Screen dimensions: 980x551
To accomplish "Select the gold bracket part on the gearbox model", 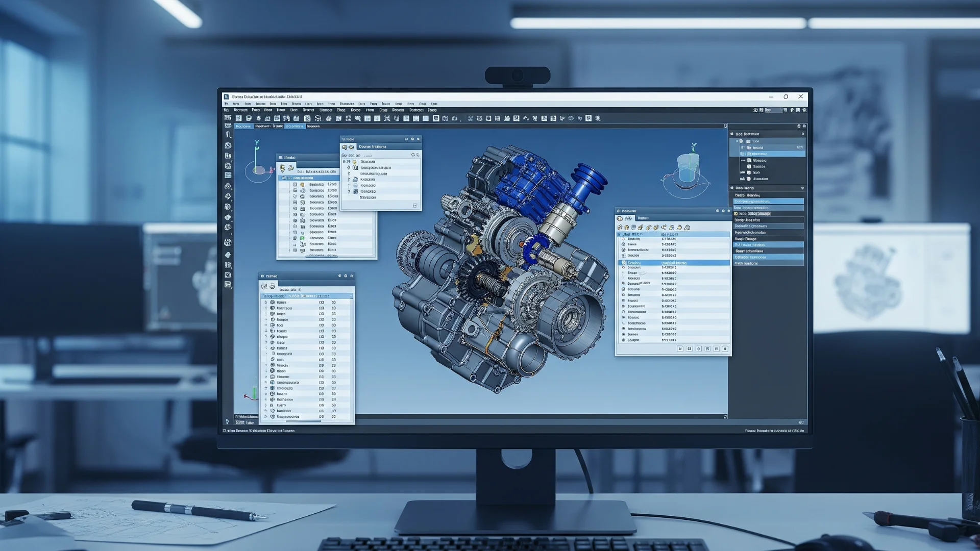I will [474, 245].
